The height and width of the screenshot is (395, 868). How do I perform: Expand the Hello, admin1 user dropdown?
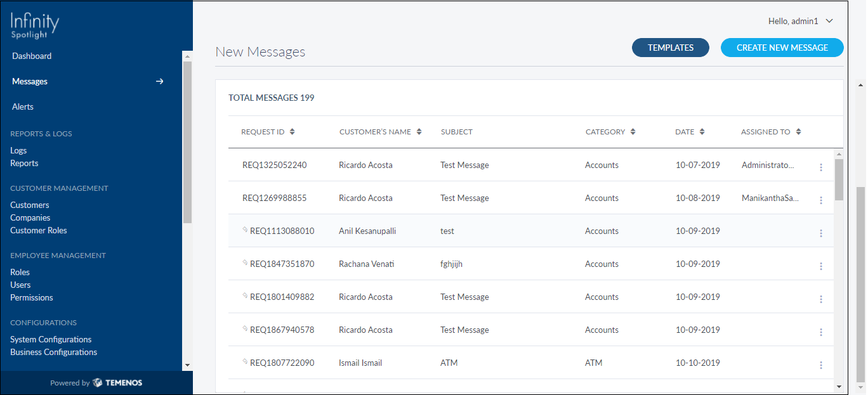829,21
